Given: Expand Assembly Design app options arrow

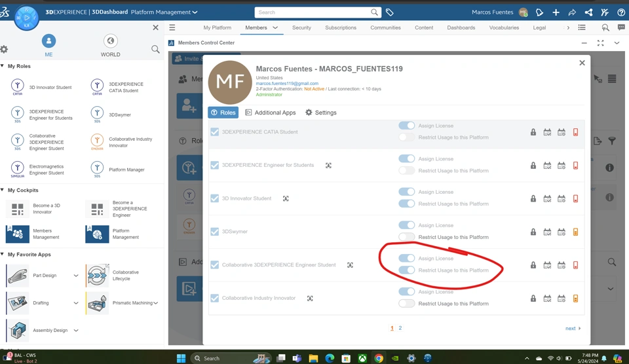Looking at the screenshot, I should (76, 331).
